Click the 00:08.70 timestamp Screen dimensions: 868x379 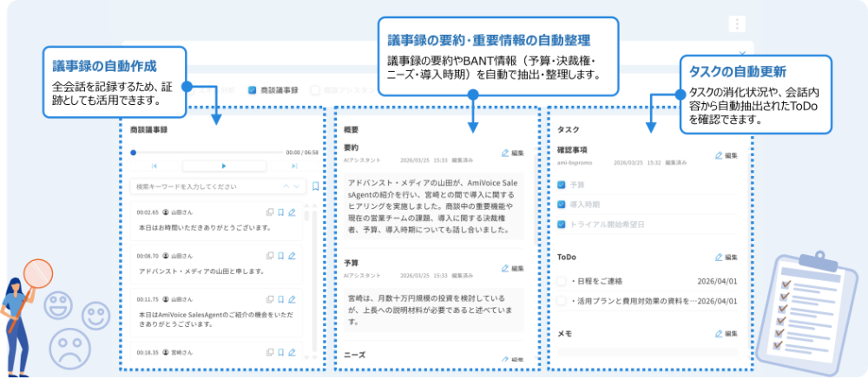tap(148, 256)
